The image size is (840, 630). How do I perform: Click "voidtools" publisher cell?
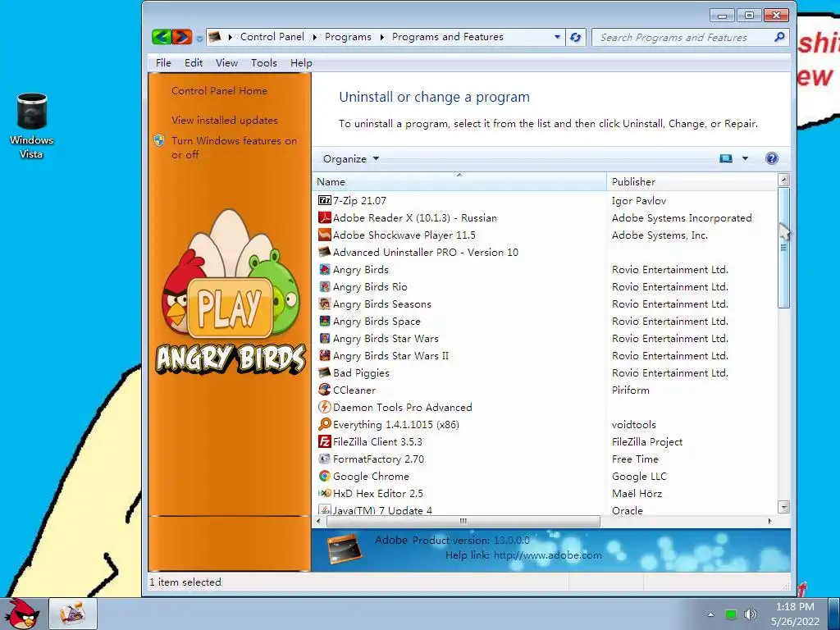tap(634, 424)
